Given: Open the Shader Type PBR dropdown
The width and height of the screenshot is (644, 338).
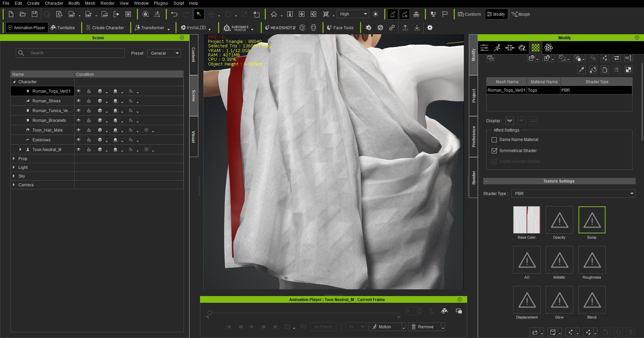Looking at the screenshot, I should (573, 193).
